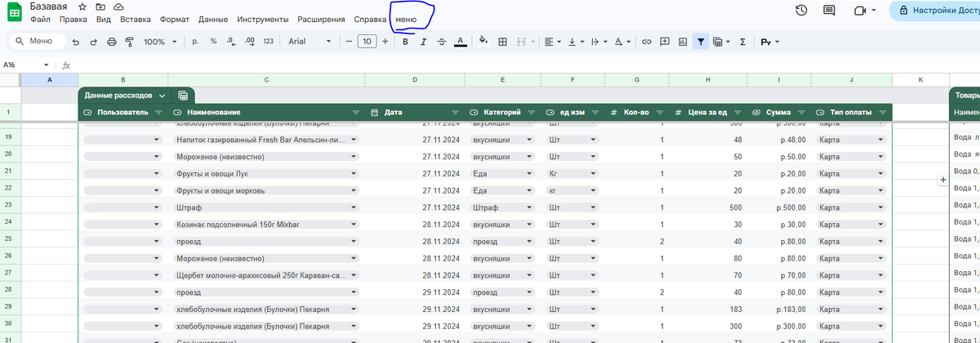
Task: Print the spreadsheet
Action: pos(111,42)
